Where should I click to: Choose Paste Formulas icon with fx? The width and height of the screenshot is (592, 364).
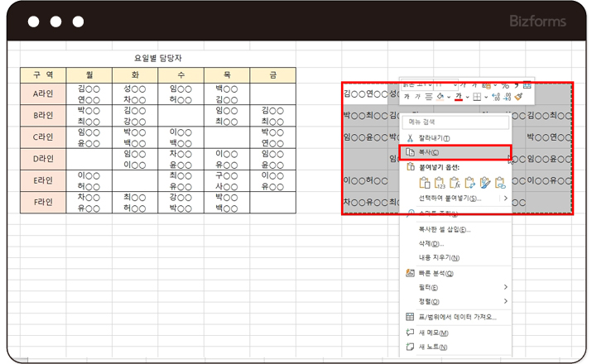(455, 183)
